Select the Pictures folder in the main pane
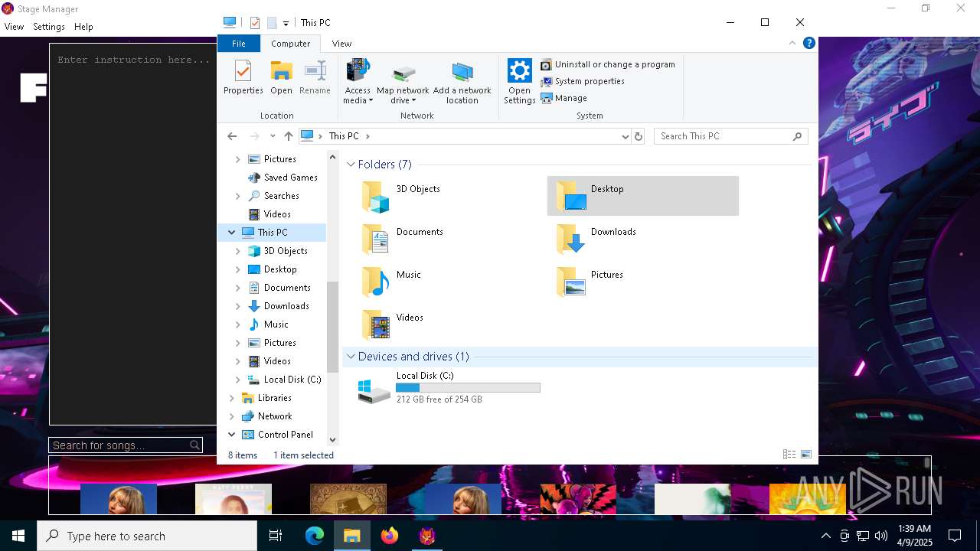The image size is (980, 551). [x=643, y=282]
